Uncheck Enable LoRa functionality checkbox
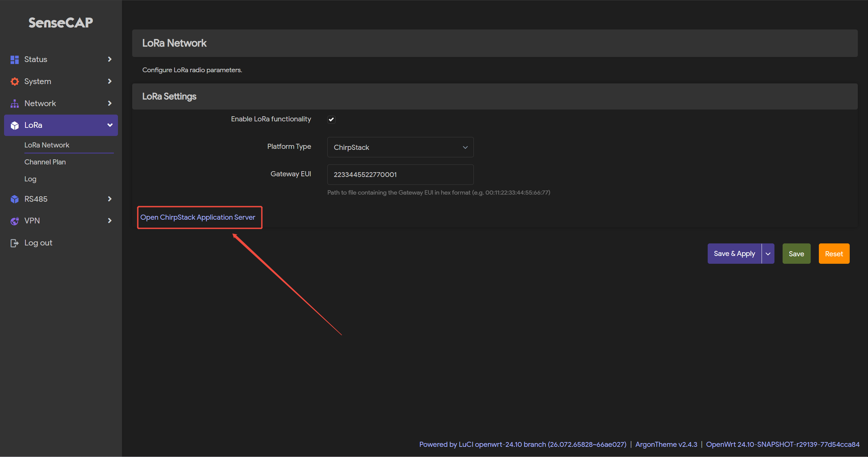The image size is (868, 457). 331,119
